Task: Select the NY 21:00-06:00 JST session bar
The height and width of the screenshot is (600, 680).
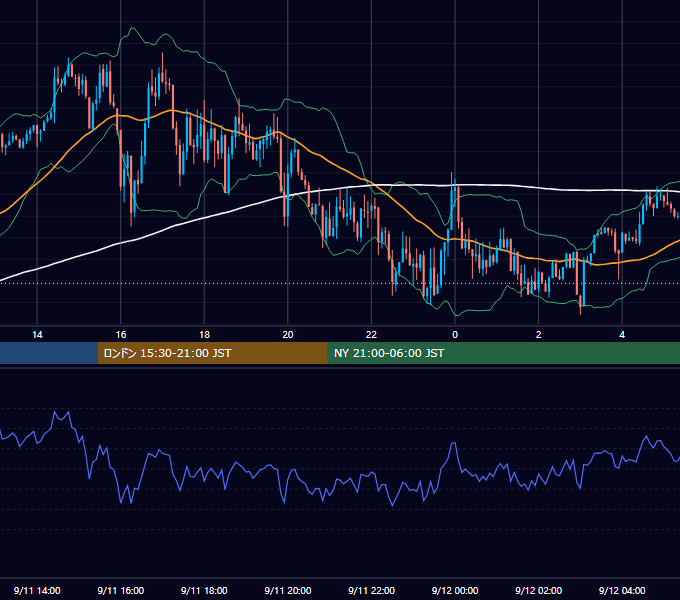Action: pyautogui.click(x=503, y=353)
